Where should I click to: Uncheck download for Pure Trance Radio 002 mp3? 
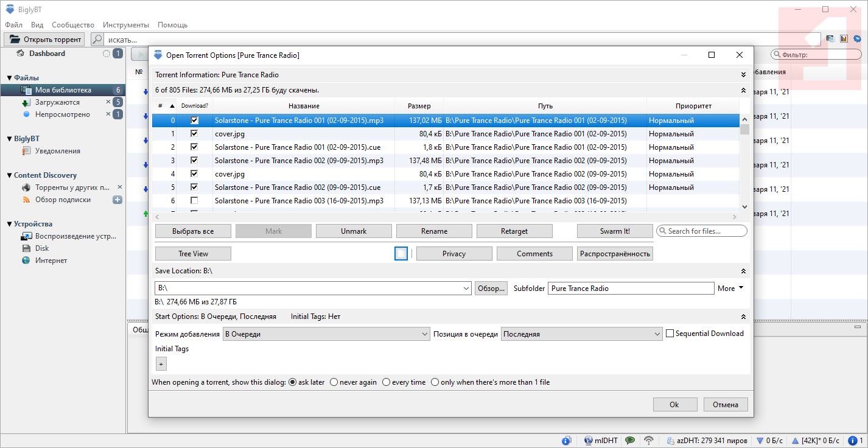[x=195, y=161]
